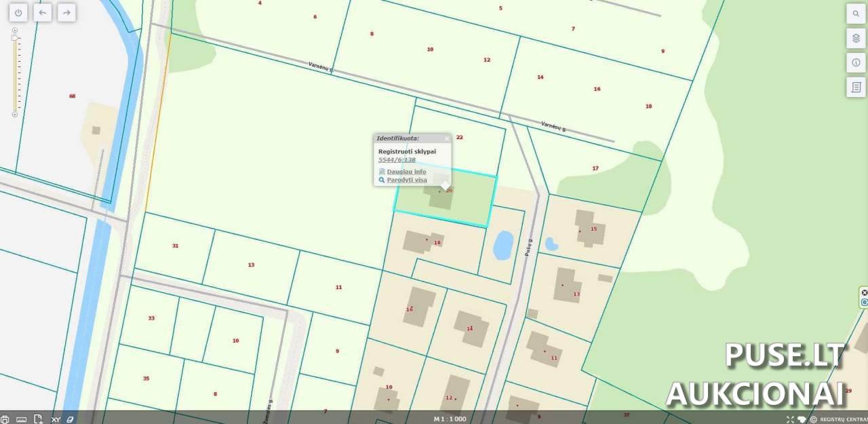Go to next map view arrow

point(66,12)
